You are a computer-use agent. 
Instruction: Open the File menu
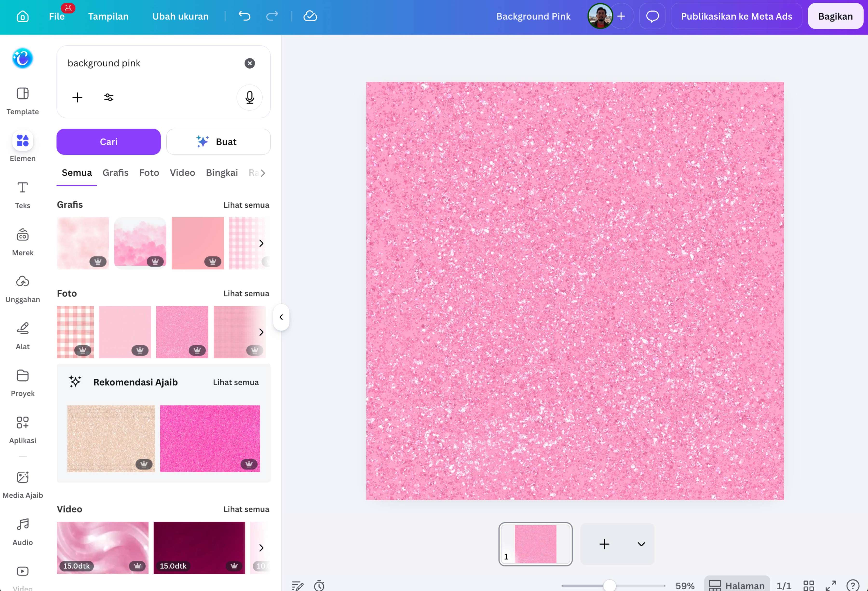click(x=57, y=16)
